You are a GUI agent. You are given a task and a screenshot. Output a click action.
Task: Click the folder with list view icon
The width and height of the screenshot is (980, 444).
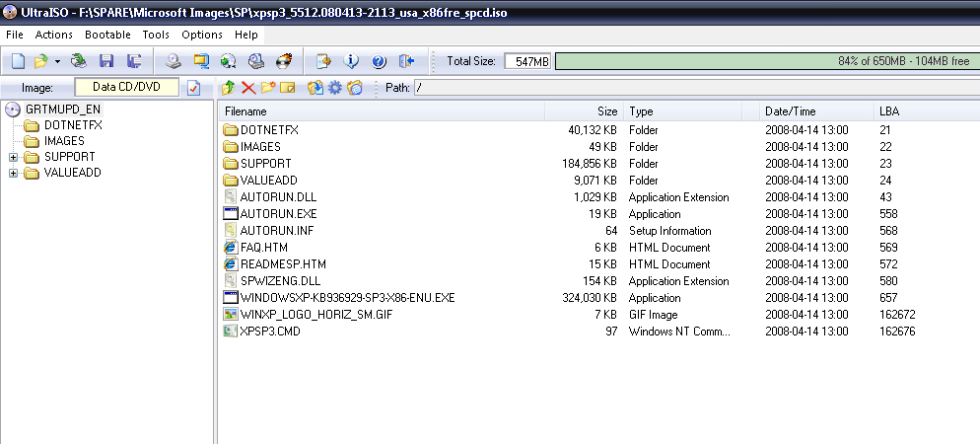click(x=355, y=88)
